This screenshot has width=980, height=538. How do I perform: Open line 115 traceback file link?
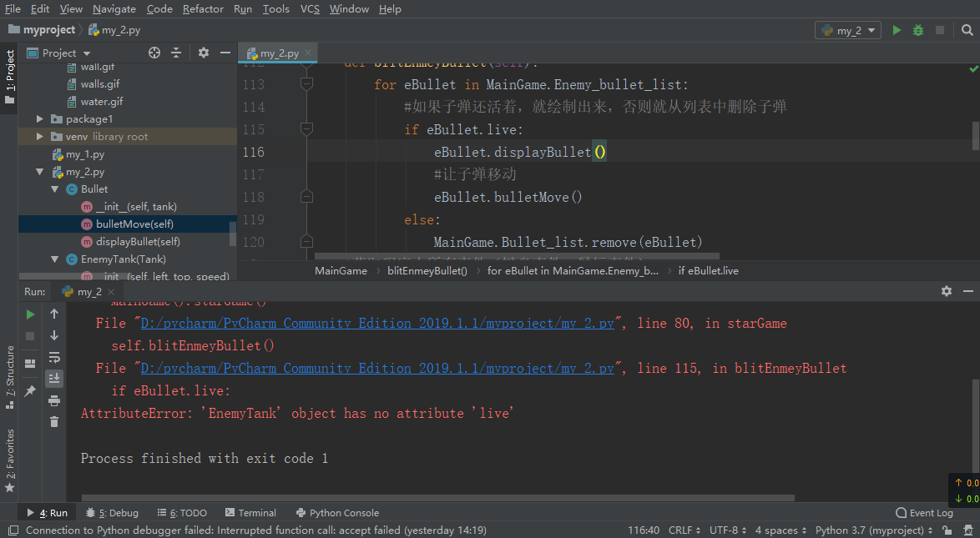pos(377,368)
